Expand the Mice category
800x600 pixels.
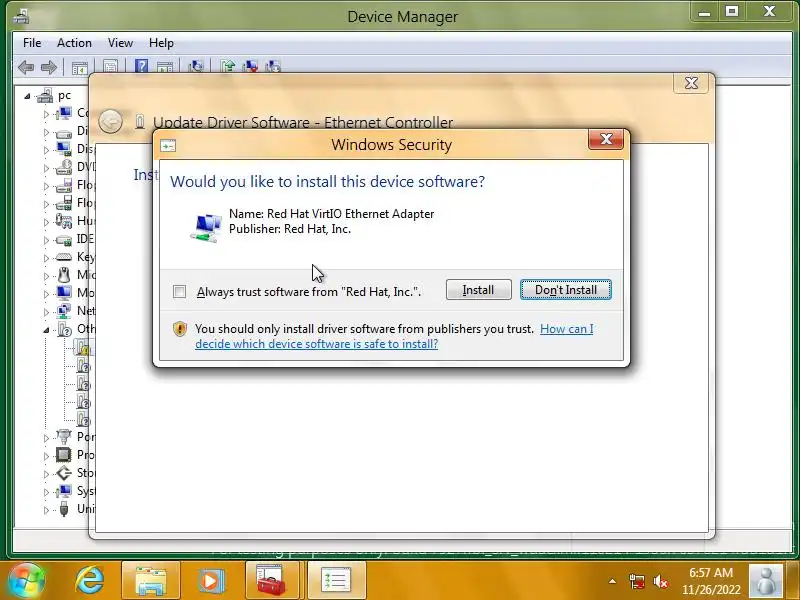46,276
